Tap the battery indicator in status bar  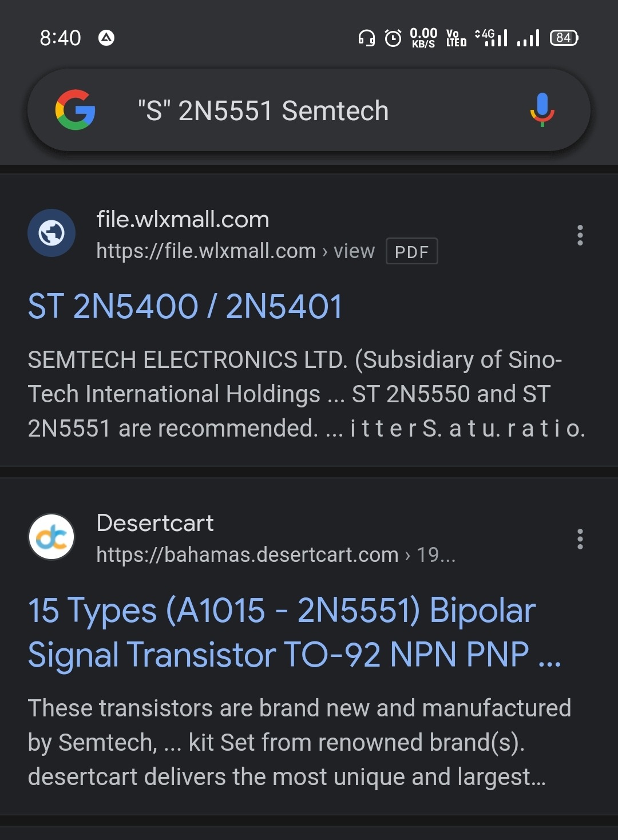click(564, 38)
